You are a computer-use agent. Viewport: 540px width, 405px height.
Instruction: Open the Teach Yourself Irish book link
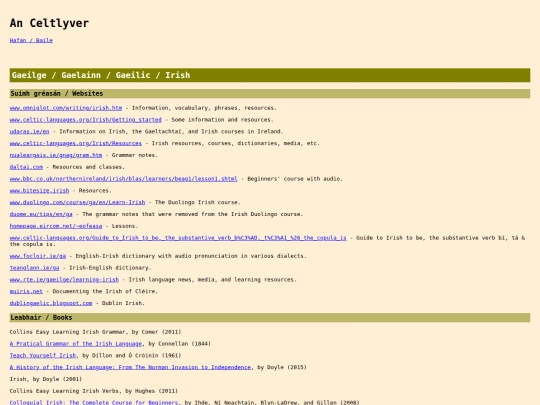click(x=43, y=355)
